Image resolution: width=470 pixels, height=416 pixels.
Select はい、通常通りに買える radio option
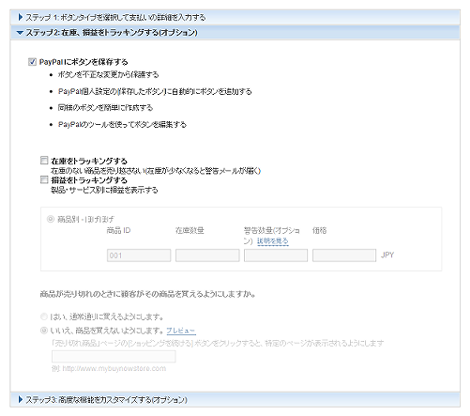tap(44, 316)
